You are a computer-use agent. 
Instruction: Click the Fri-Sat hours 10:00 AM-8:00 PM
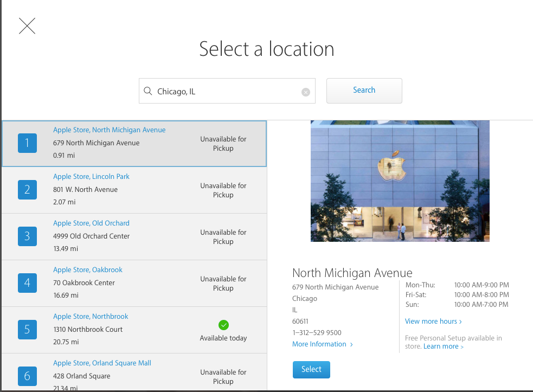(x=481, y=294)
